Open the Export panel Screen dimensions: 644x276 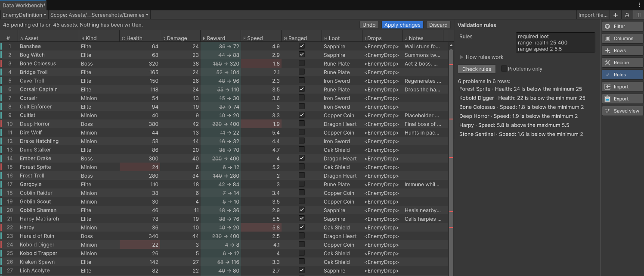(622, 99)
